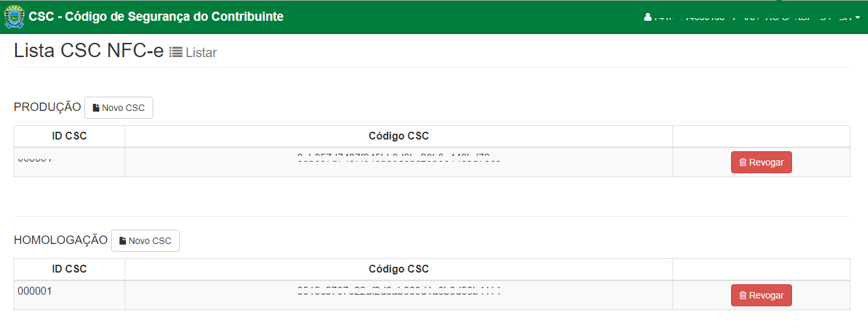Viewport: 868px width, 329px height.
Task: Select the Listar text in page heading
Action: [201, 53]
